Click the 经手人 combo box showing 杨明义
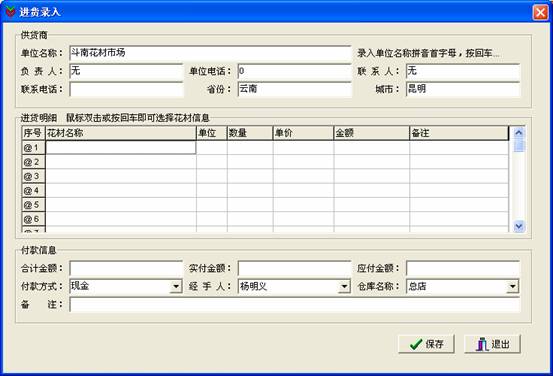553x376 pixels. pos(294,286)
